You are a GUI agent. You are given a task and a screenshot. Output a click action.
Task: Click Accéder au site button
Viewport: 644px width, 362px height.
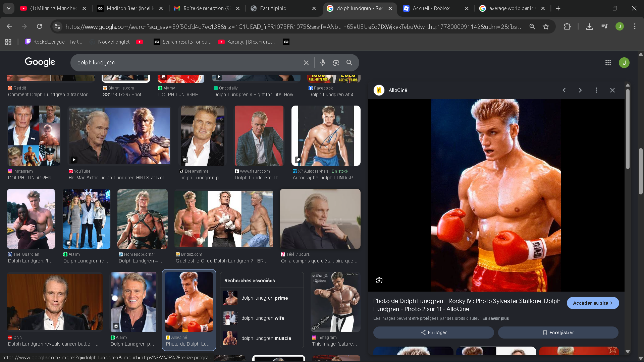(x=593, y=303)
